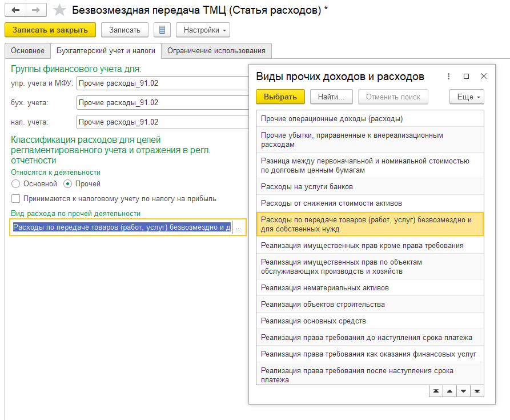Click the back navigation arrow
Viewport: 510px width, 420px height.
pyautogui.click(x=16, y=10)
